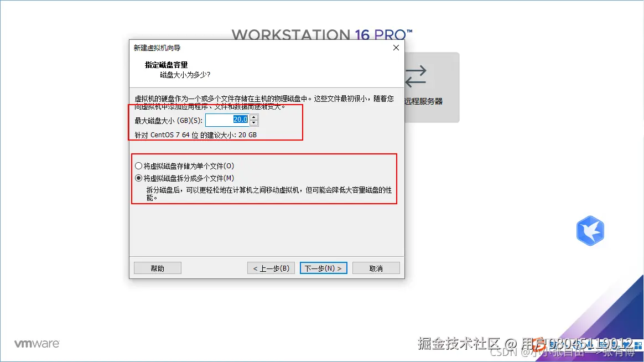Click the 最大磁盘大小 (GB) label
Viewport: 644px width, 362px height.
point(168,121)
